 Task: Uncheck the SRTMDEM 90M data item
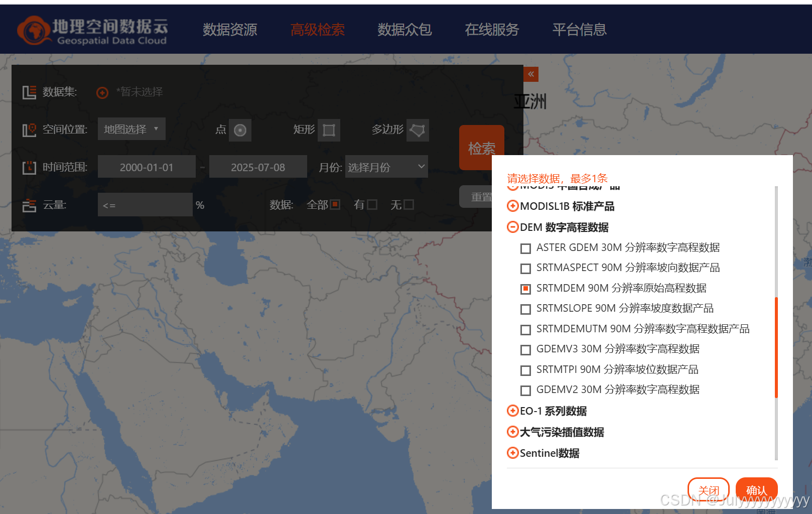coord(525,289)
